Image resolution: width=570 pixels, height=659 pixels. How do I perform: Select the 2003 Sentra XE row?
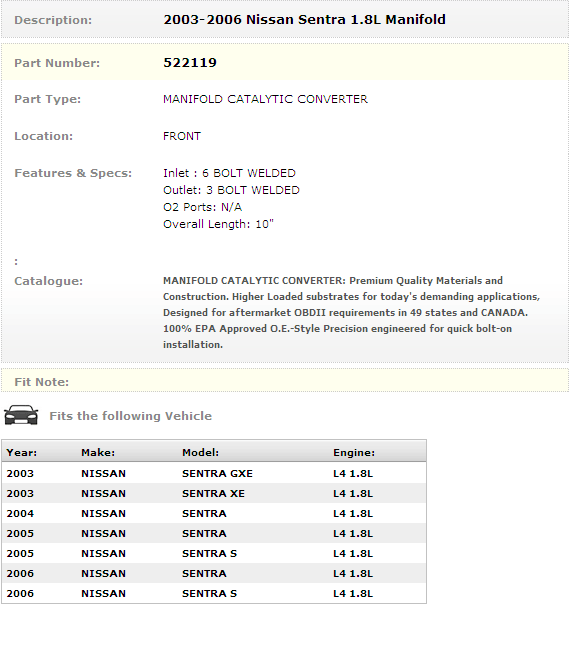click(214, 493)
